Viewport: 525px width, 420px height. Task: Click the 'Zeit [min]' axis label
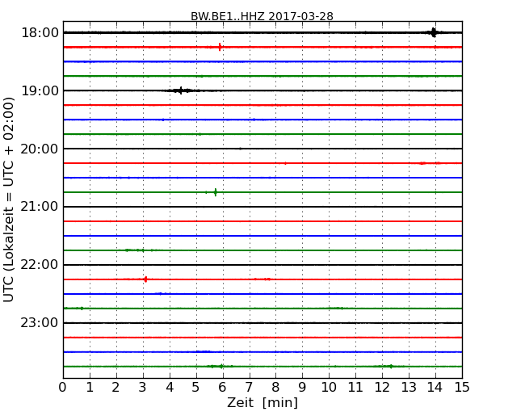pyautogui.click(x=262, y=402)
